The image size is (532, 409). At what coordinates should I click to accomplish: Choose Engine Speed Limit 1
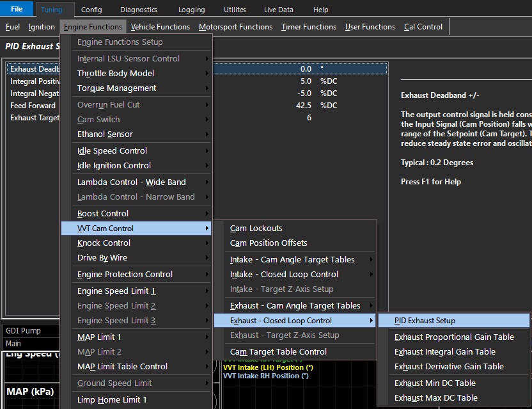tap(136, 291)
